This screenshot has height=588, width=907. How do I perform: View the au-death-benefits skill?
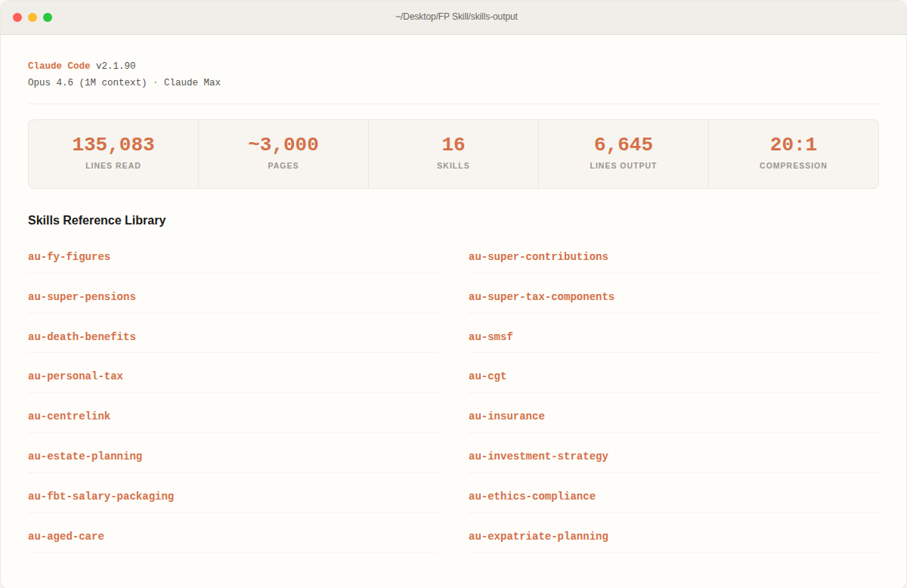pos(82,337)
